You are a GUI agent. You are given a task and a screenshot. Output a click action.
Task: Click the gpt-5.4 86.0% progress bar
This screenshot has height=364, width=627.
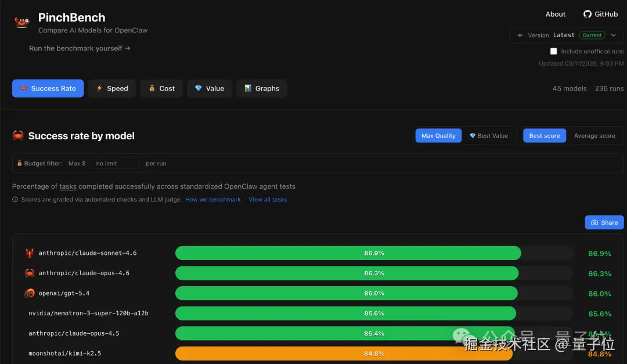coord(346,293)
